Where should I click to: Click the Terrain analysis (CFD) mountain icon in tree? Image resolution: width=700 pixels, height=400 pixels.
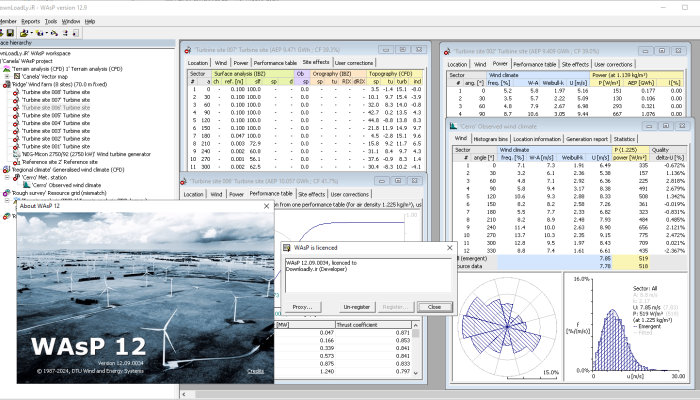pyautogui.click(x=6, y=69)
